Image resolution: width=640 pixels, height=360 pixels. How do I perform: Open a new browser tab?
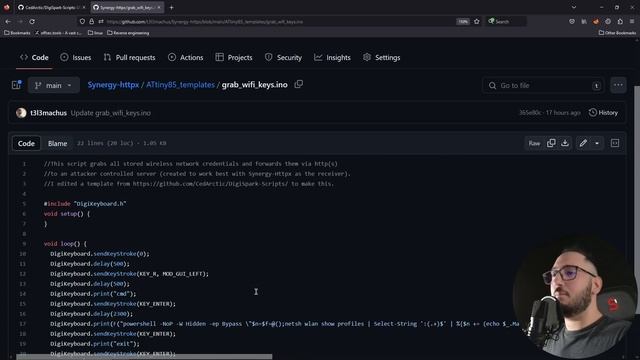pos(171,7)
